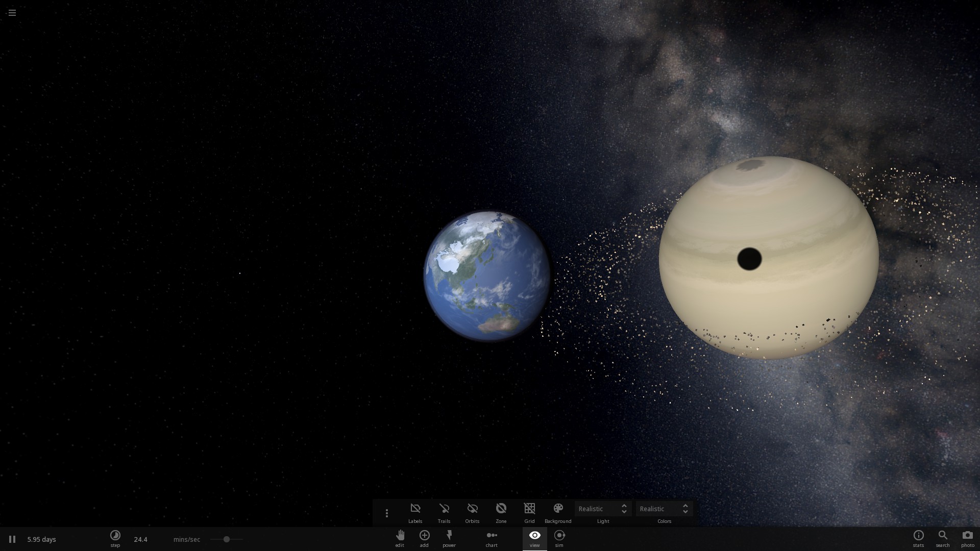Toggle the habitable Zone display
The height and width of the screenshot is (551, 980).
click(x=501, y=509)
